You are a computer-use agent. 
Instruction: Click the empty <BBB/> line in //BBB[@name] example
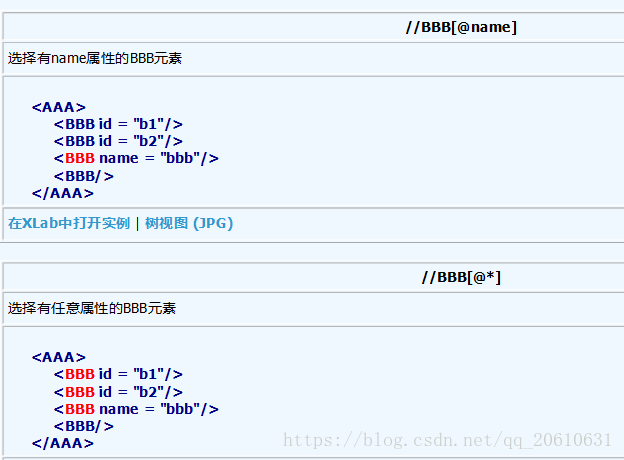pos(84,176)
